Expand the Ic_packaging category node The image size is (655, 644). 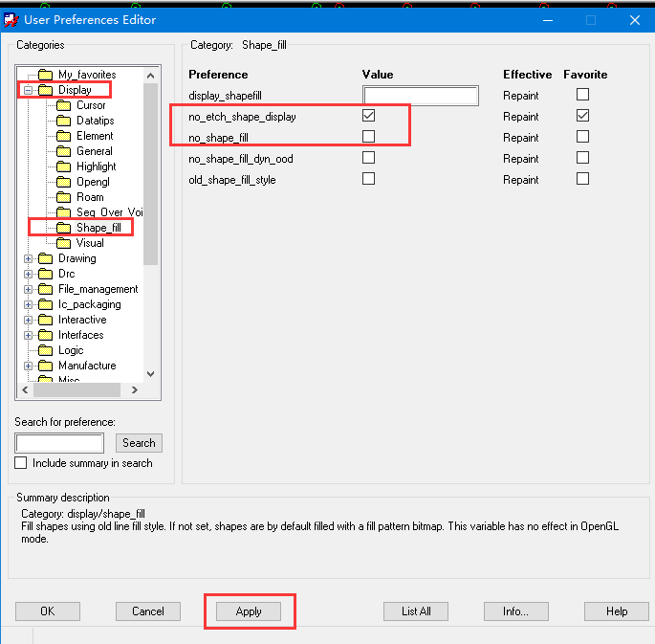[28, 304]
